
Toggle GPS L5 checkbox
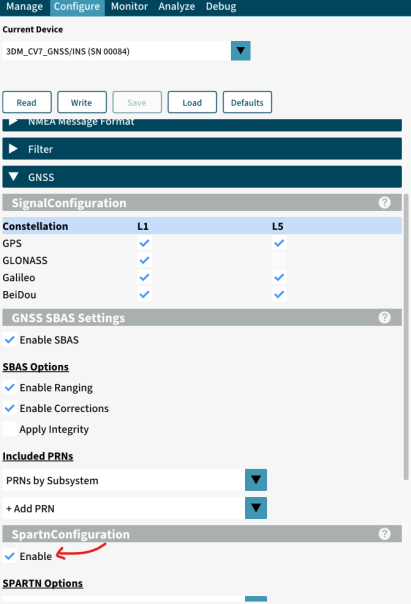pyautogui.click(x=279, y=243)
